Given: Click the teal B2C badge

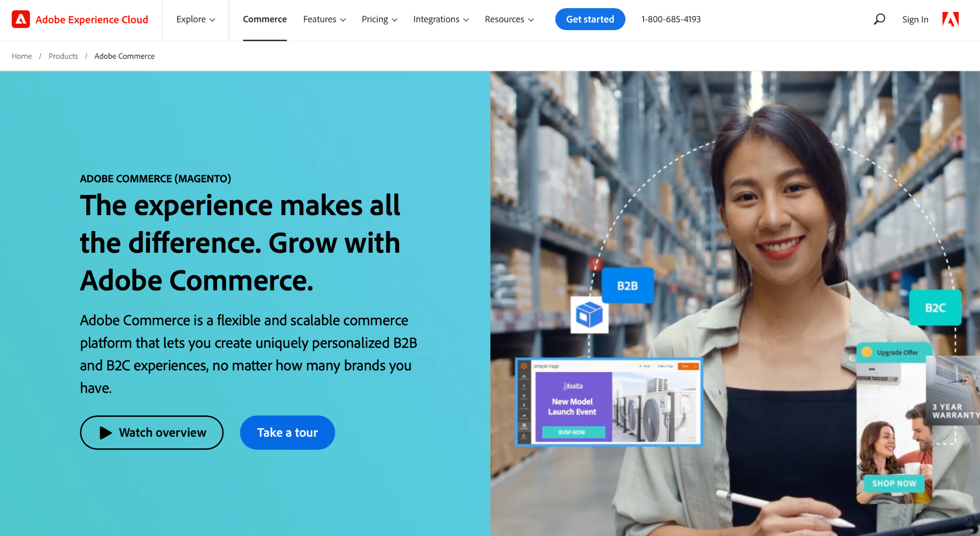Looking at the screenshot, I should click(x=935, y=308).
